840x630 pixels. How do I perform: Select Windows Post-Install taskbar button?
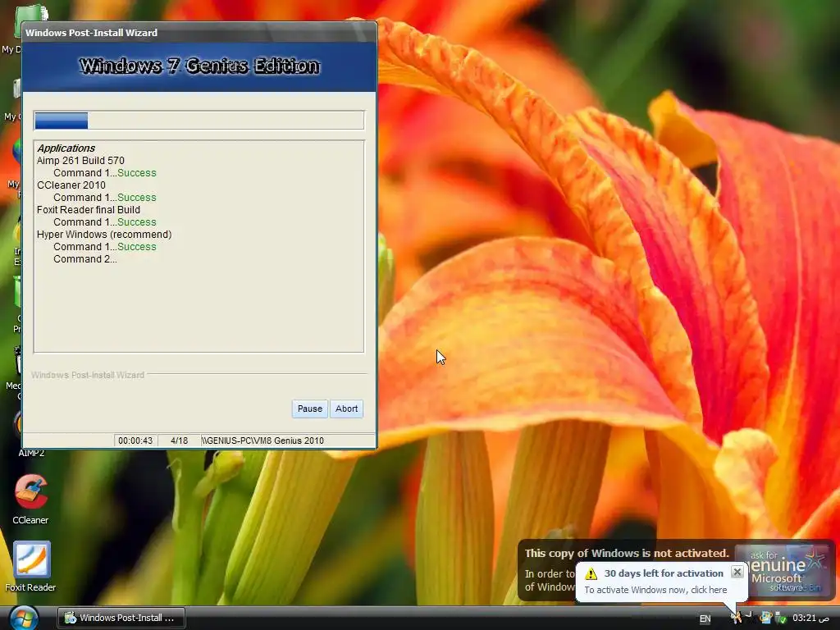point(121,618)
